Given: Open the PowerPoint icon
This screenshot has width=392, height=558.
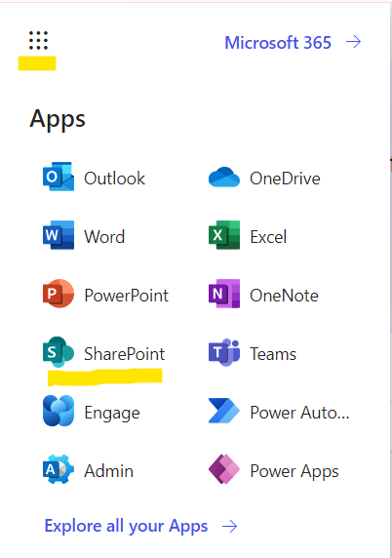Looking at the screenshot, I should [59, 294].
